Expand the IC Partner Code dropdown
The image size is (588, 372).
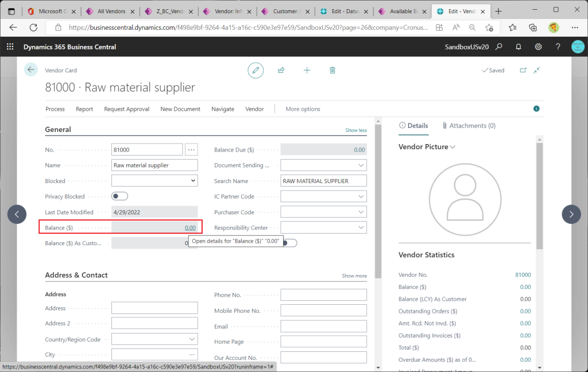point(361,196)
